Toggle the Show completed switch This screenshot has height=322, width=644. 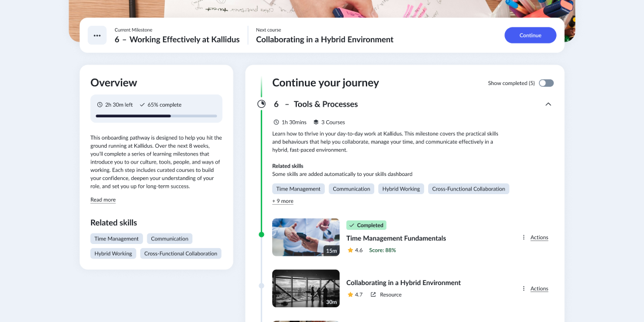pos(546,83)
